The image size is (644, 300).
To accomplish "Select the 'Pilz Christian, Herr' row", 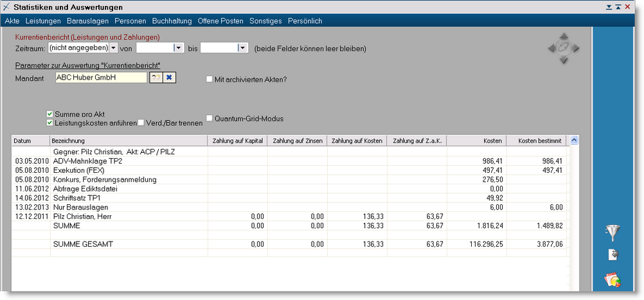I will click(289, 216).
